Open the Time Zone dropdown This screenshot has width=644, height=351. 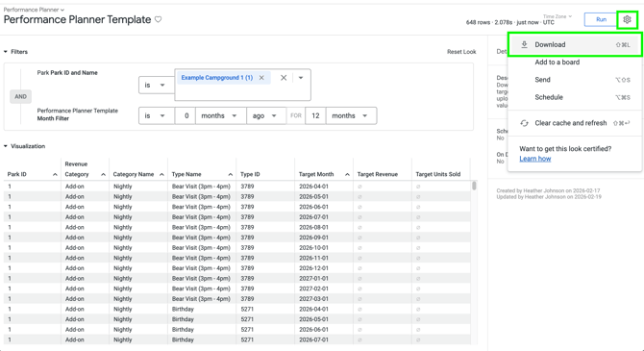[557, 16]
